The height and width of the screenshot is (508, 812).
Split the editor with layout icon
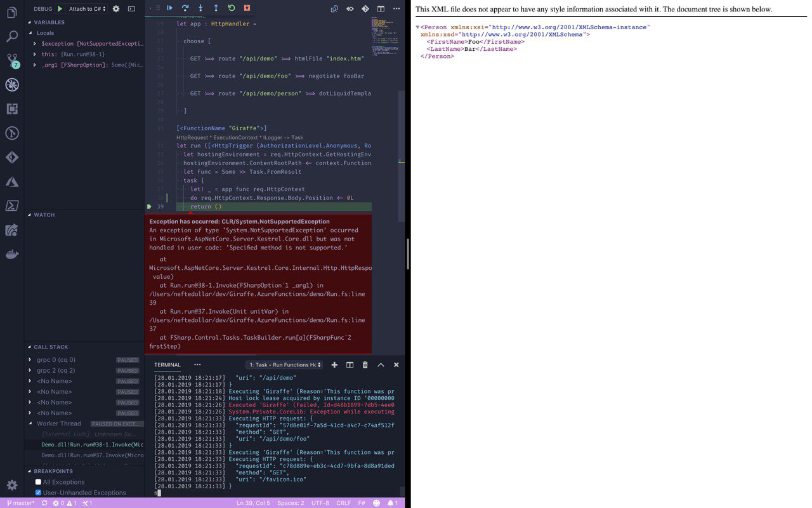click(x=381, y=9)
